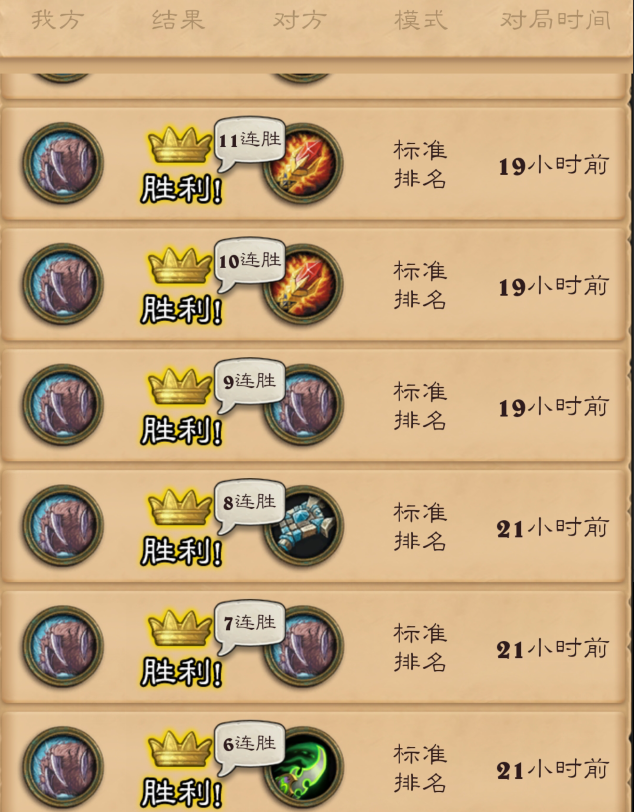The width and height of the screenshot is (634, 812).
Task: Click the 9连胜 streak bubble
Action: pos(249,384)
